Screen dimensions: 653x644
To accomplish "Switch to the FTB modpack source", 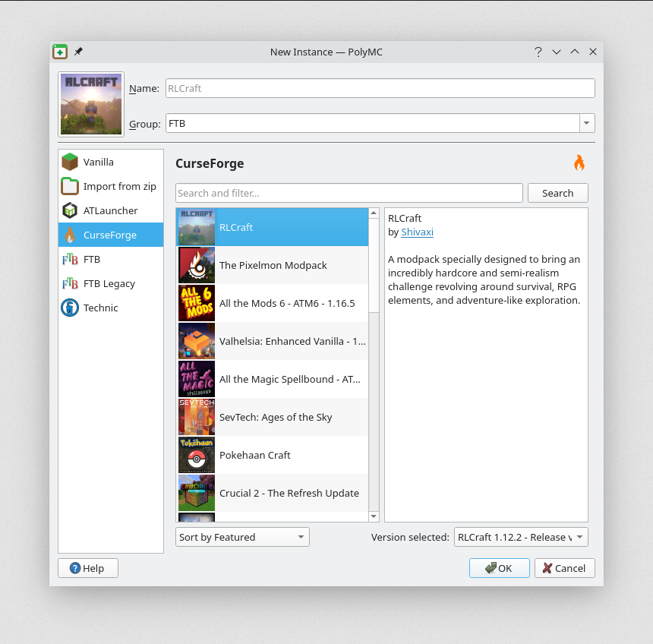I will tap(111, 259).
